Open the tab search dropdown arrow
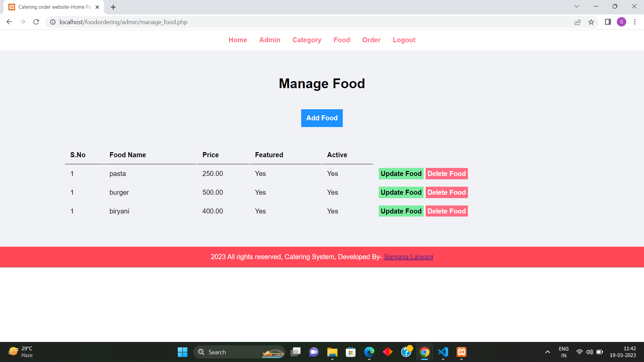 pos(577,6)
